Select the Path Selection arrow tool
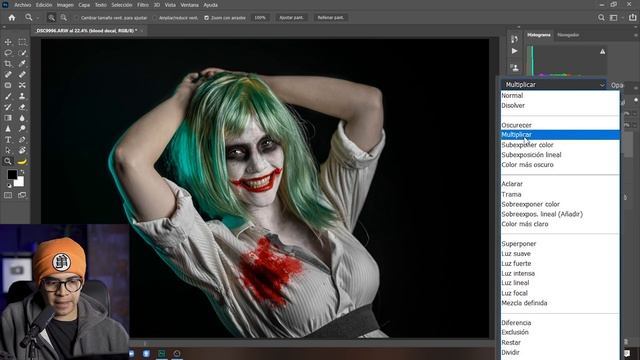Image resolution: width=640 pixels, height=360 pixels. pos(8,150)
